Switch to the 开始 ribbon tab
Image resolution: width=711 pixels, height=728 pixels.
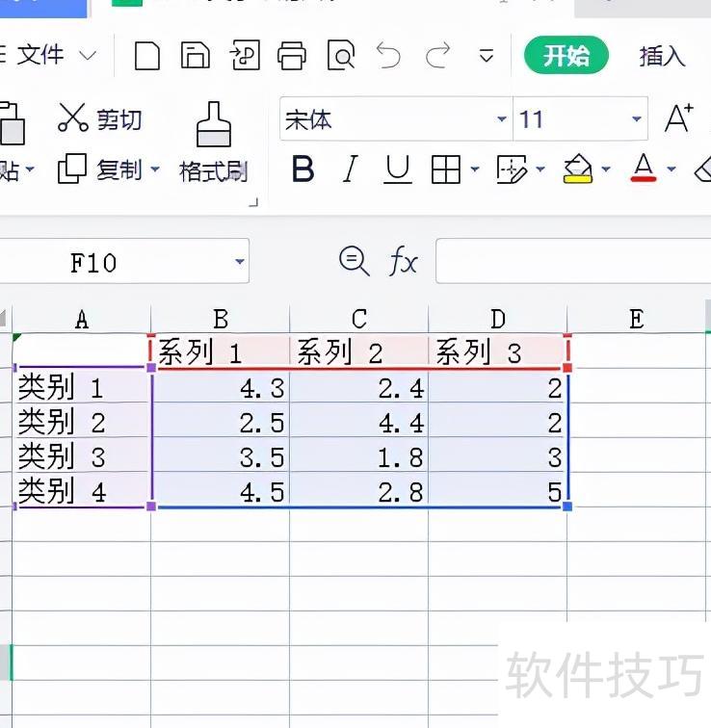click(566, 55)
